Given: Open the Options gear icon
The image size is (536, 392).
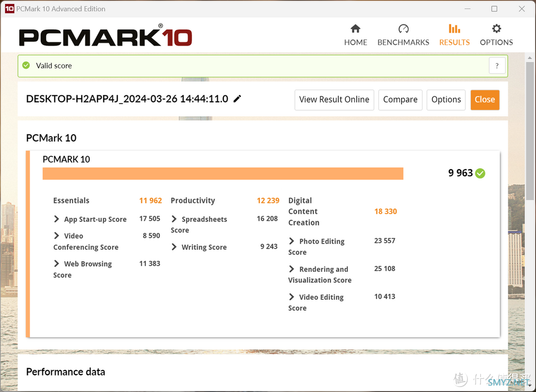Looking at the screenshot, I should point(496,29).
